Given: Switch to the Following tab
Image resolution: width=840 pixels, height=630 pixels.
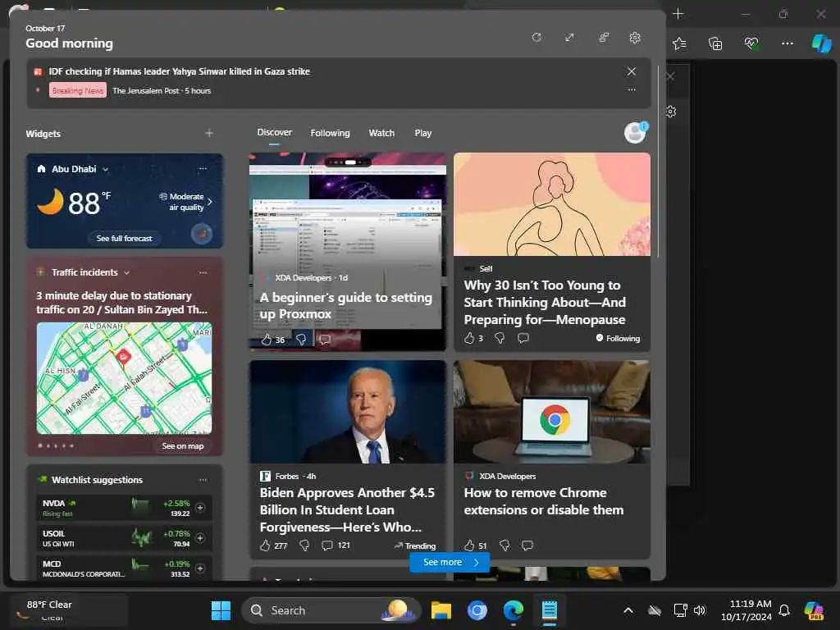Looking at the screenshot, I should pos(330,133).
